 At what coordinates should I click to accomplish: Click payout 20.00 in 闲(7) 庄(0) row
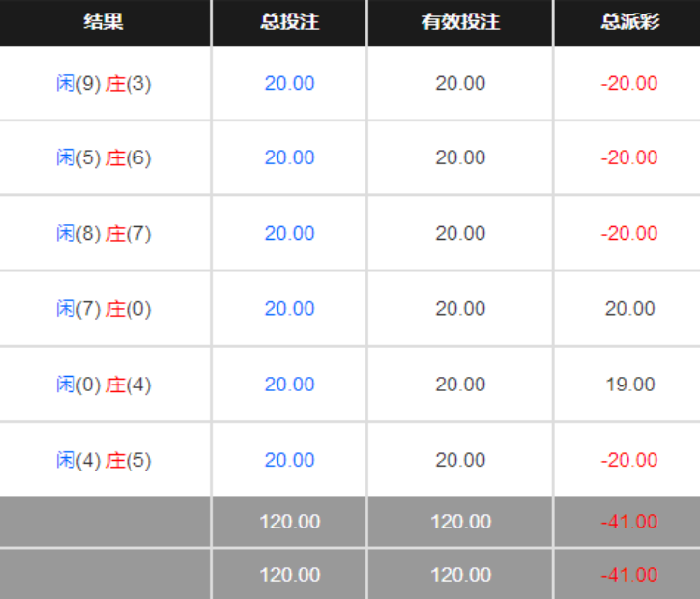(630, 308)
